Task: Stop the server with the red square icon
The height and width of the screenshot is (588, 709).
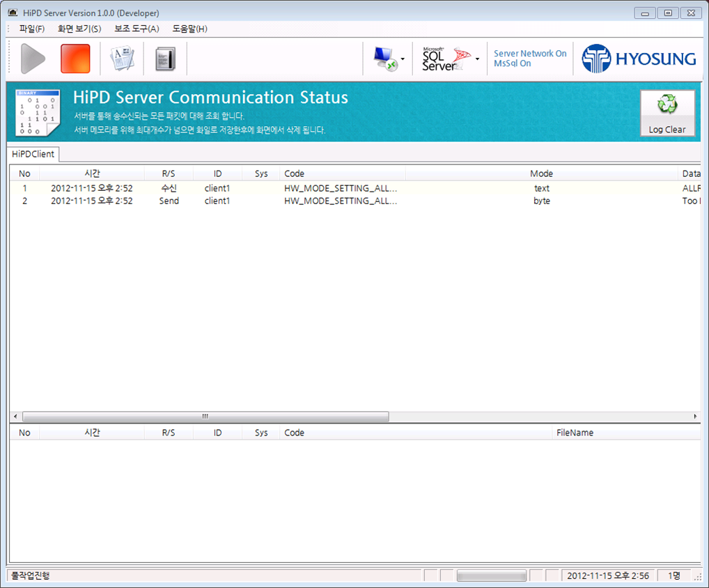Action: 75,59
